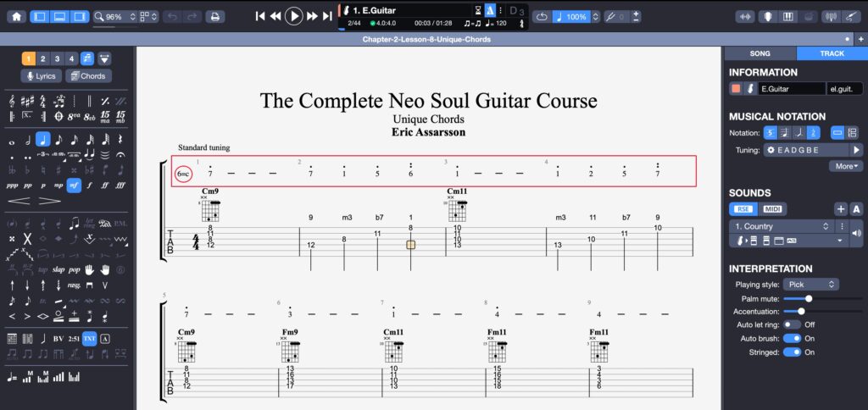Click the Chords button
Viewport: 868px width, 410px height.
point(88,76)
